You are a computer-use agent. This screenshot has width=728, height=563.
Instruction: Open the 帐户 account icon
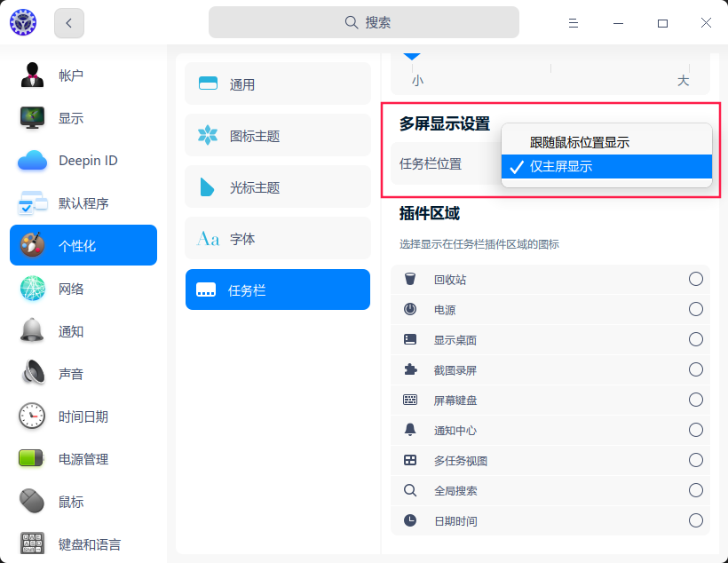[32, 75]
